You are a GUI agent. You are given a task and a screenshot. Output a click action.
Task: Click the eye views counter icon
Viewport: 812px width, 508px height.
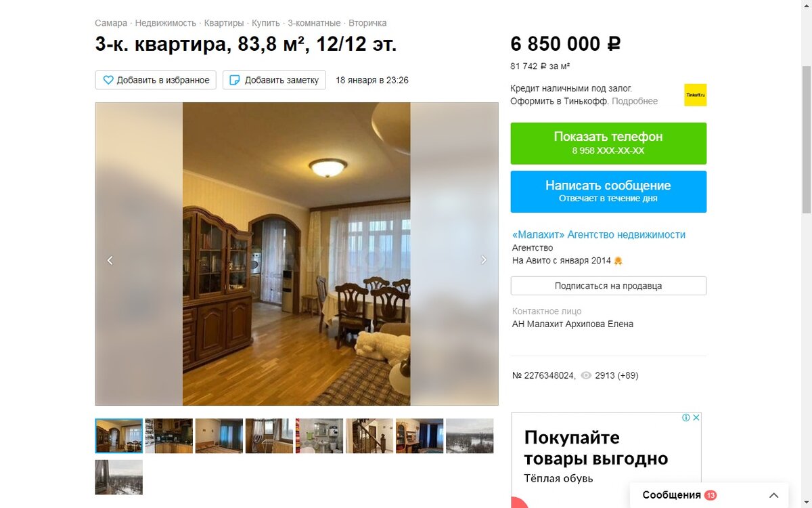[586, 375]
